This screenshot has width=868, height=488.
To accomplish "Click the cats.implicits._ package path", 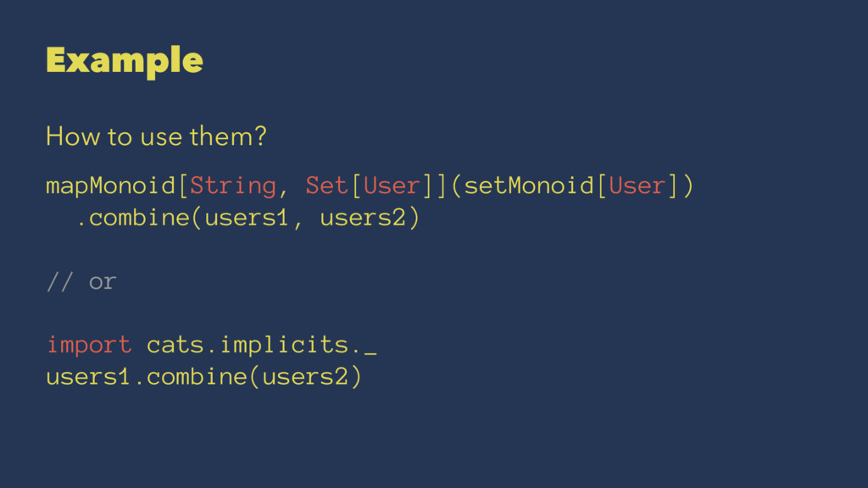I will [x=262, y=346].
